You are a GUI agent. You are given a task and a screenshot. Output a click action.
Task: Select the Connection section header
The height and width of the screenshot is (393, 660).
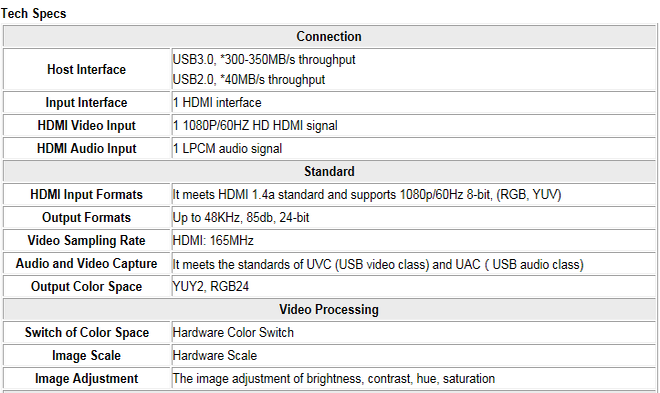pyautogui.click(x=329, y=37)
